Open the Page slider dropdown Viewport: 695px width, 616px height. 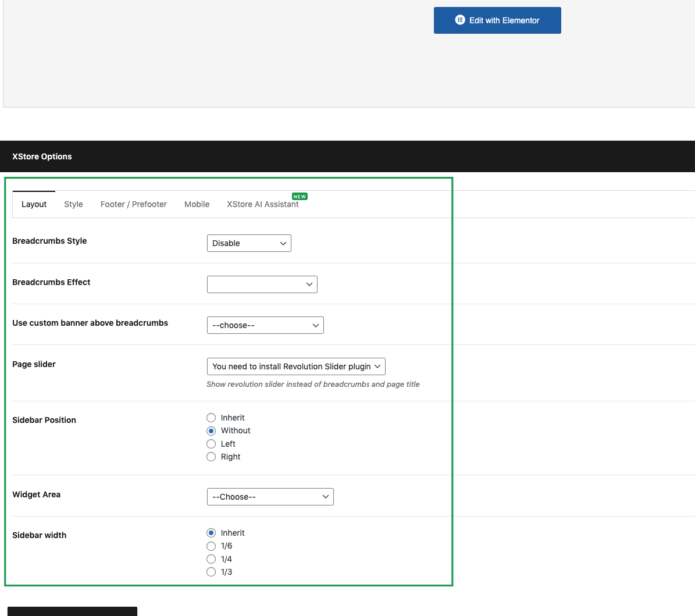coord(296,366)
